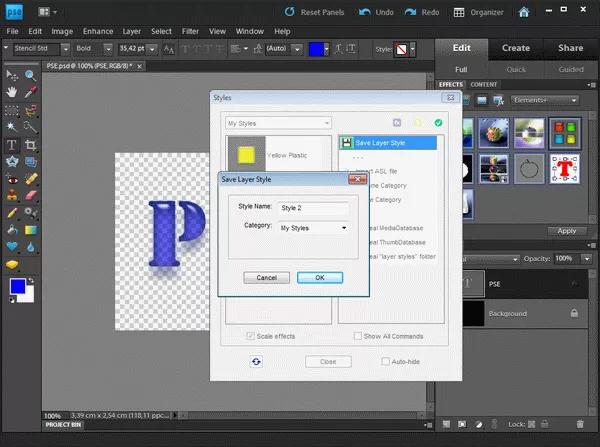This screenshot has height=447, width=600.
Task: Select the Crop tool
Action: (30, 143)
